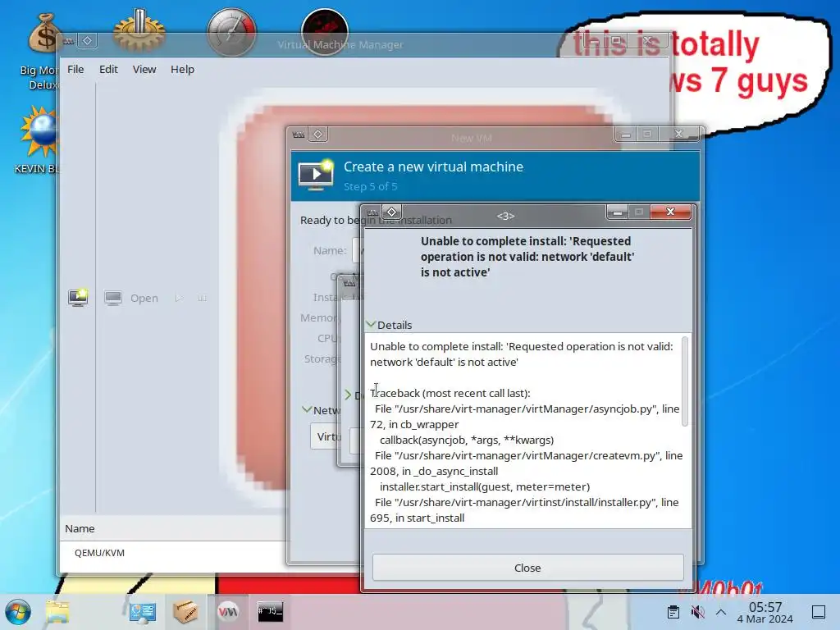
Task: Toggle the Virtual Machine Manager keep-above diamond button
Action: pyautogui.click(x=87, y=41)
